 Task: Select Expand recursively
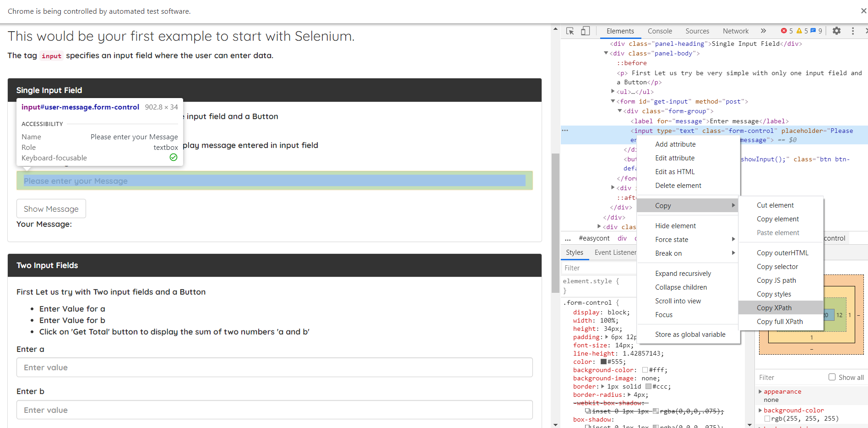point(688,273)
